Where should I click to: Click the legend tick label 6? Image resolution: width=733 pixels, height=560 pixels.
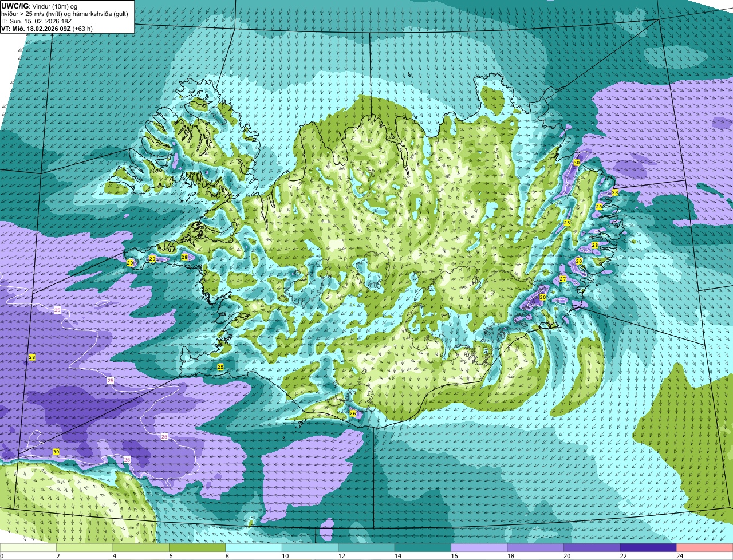171,556
